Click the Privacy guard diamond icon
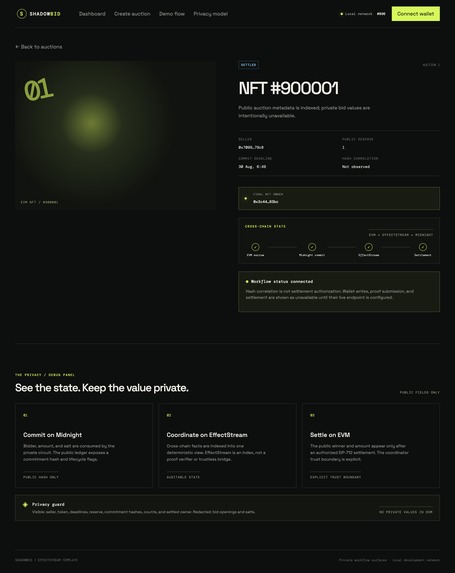The width and height of the screenshot is (455, 573). (25, 505)
